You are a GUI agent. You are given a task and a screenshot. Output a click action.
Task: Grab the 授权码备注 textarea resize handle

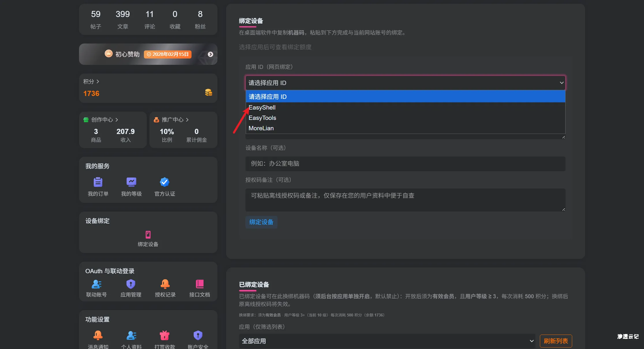point(563,209)
